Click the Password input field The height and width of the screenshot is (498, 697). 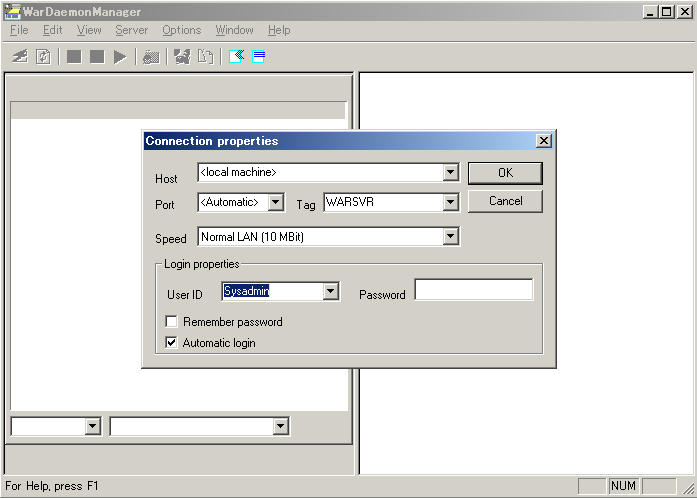click(x=474, y=289)
